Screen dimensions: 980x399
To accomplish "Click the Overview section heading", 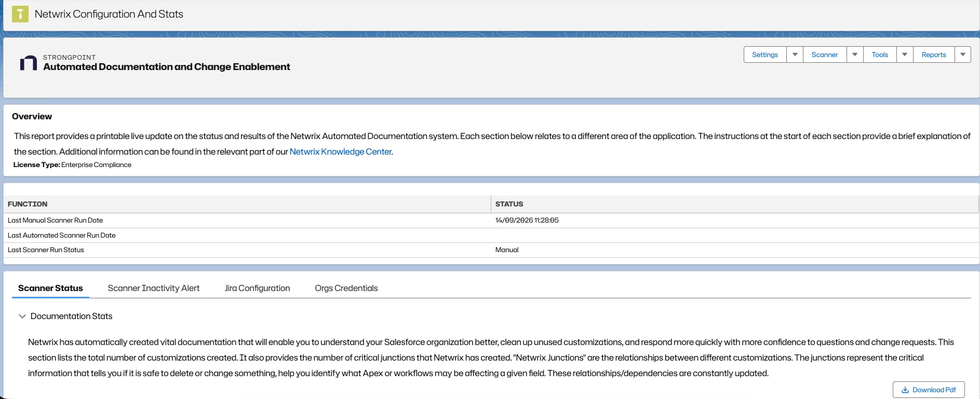I will (32, 116).
